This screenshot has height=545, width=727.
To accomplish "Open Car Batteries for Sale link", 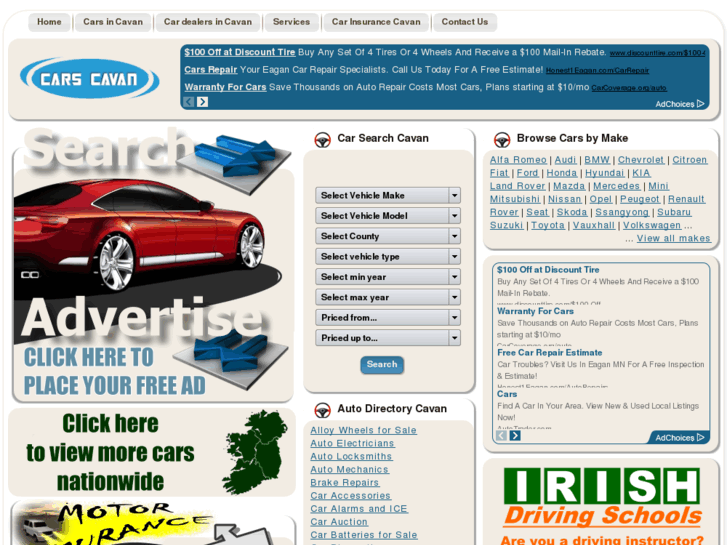I will [364, 535].
